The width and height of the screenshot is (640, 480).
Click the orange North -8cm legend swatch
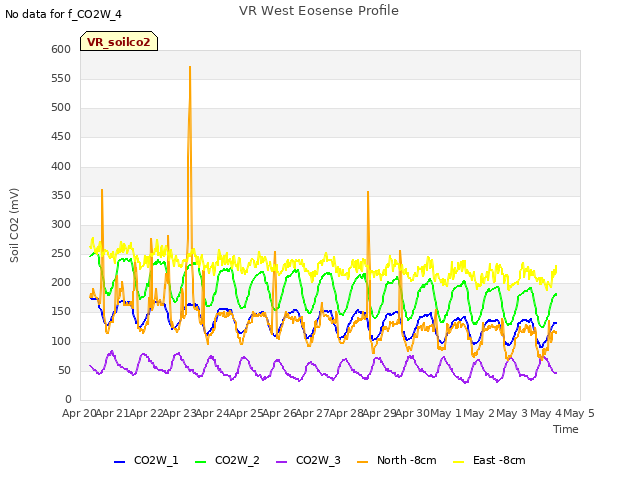click(362, 462)
